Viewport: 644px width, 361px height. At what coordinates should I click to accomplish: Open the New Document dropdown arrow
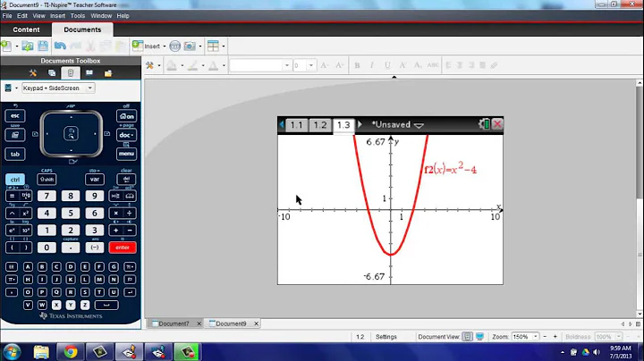tap(17, 46)
